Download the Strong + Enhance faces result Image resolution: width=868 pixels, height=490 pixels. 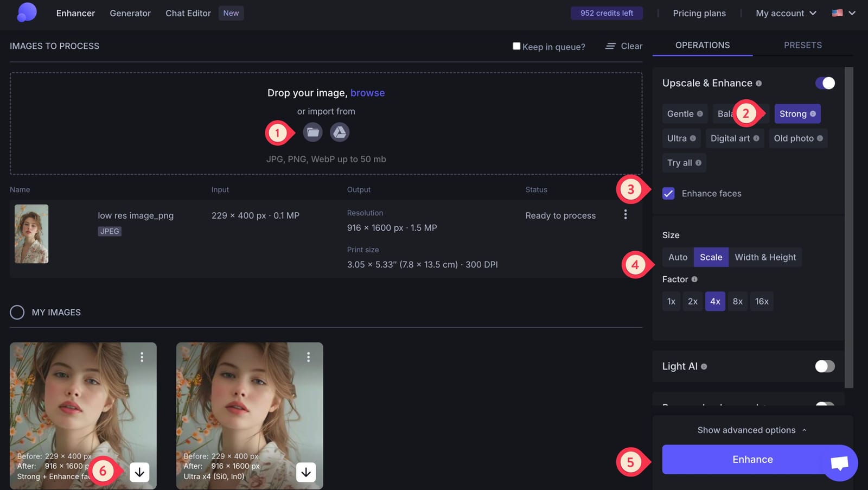click(x=139, y=472)
